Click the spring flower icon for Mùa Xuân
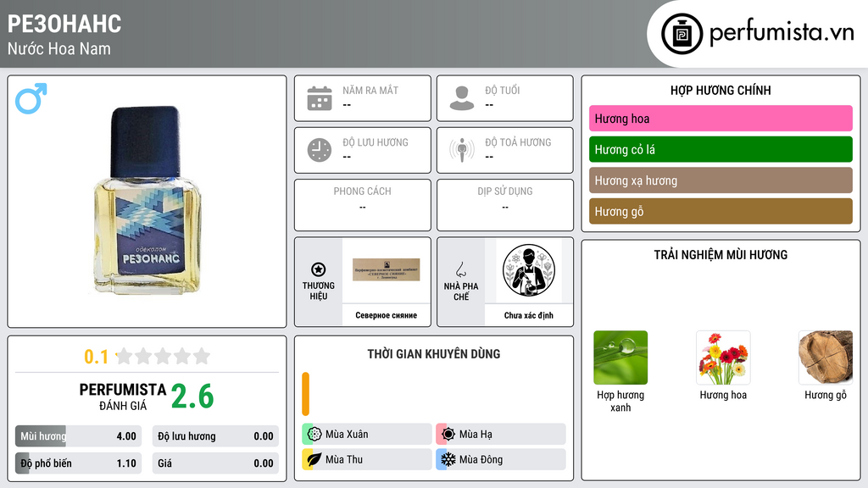Screen dimensions: 868x488 click(x=314, y=435)
